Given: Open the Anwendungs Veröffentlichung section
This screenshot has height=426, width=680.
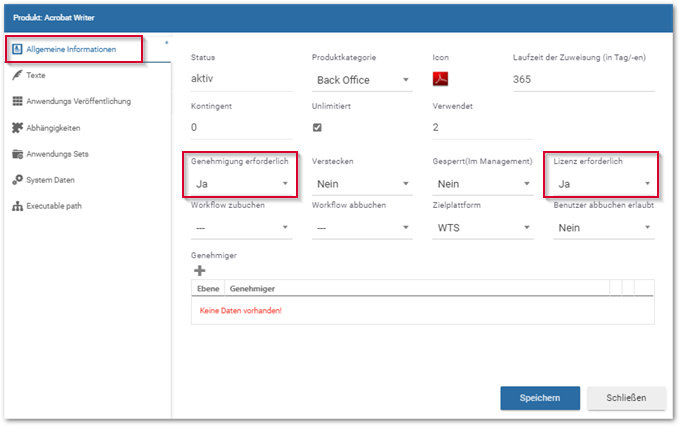Looking at the screenshot, I should coord(78,101).
